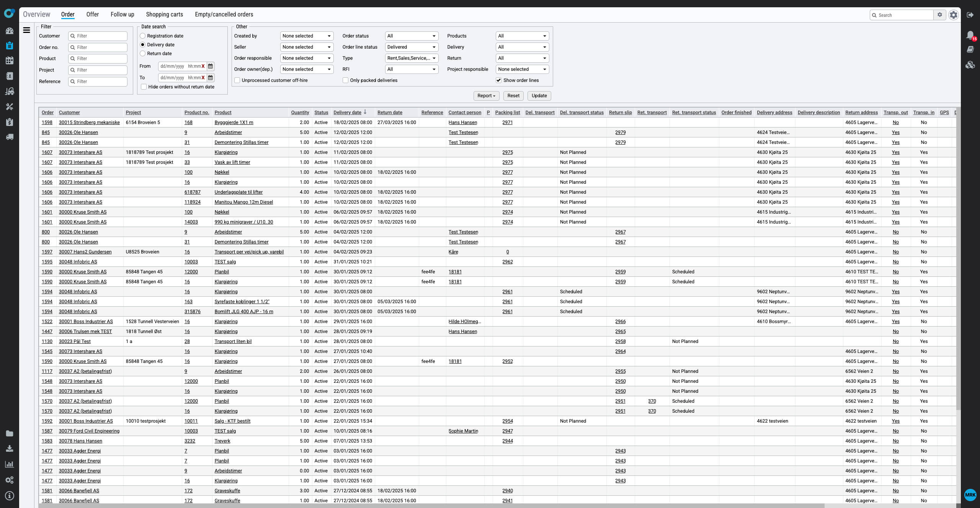Open the notifications bell with 15 badge
Image resolution: width=980 pixels, height=508 pixels.
(x=971, y=36)
